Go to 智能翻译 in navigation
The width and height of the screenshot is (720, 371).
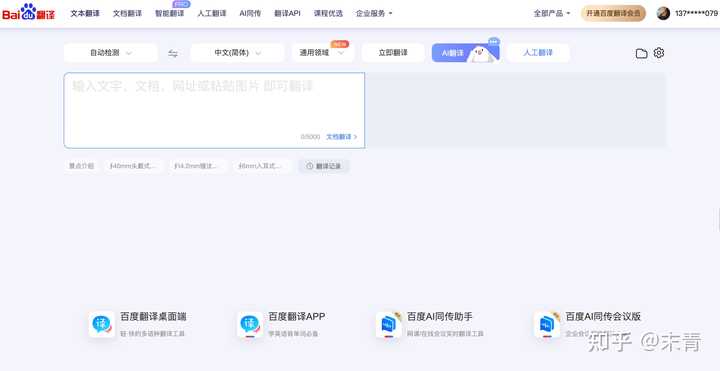point(169,13)
